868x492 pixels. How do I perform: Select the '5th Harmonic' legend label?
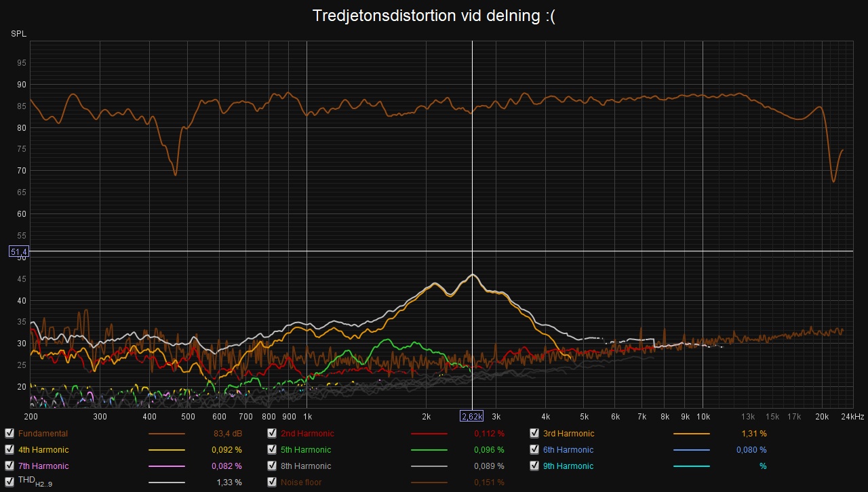tap(306, 450)
